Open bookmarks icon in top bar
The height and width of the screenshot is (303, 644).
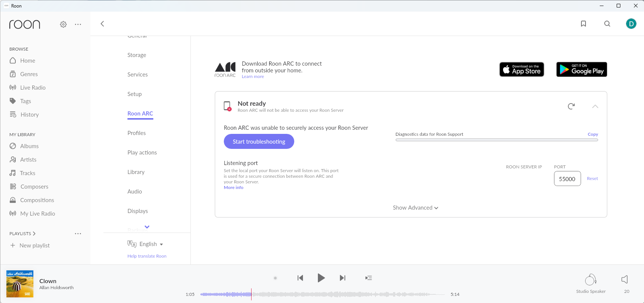[583, 24]
